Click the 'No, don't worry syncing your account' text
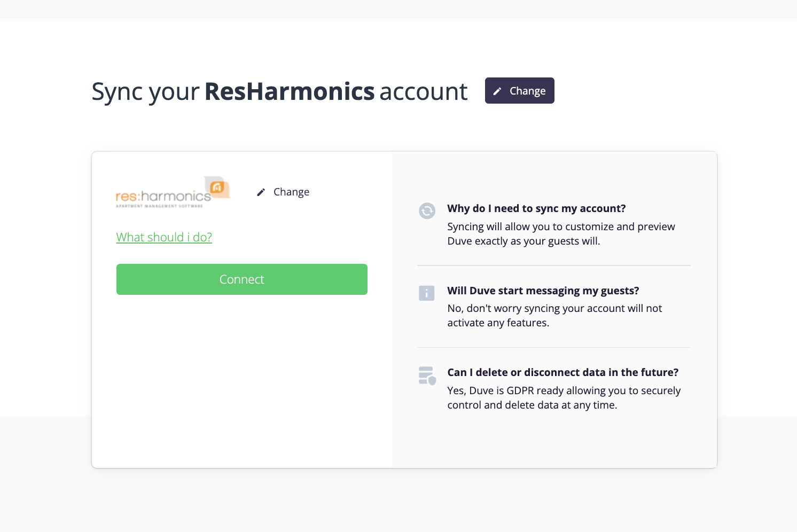The image size is (797, 532). [x=554, y=316]
